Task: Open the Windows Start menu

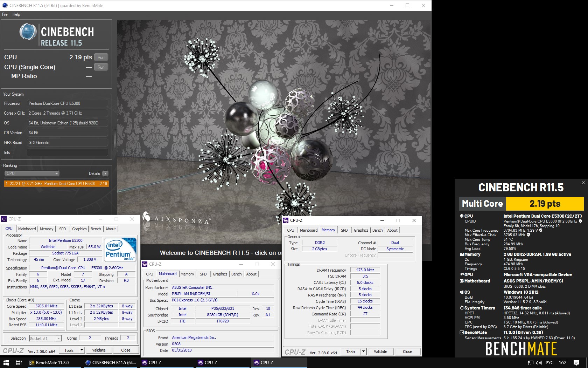Action: (6, 363)
